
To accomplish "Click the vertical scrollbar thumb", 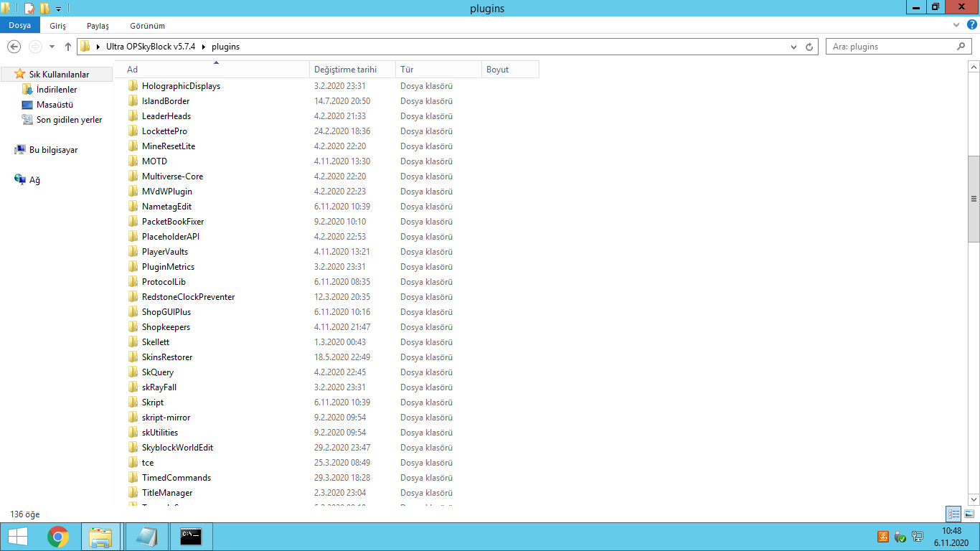I will (x=974, y=199).
